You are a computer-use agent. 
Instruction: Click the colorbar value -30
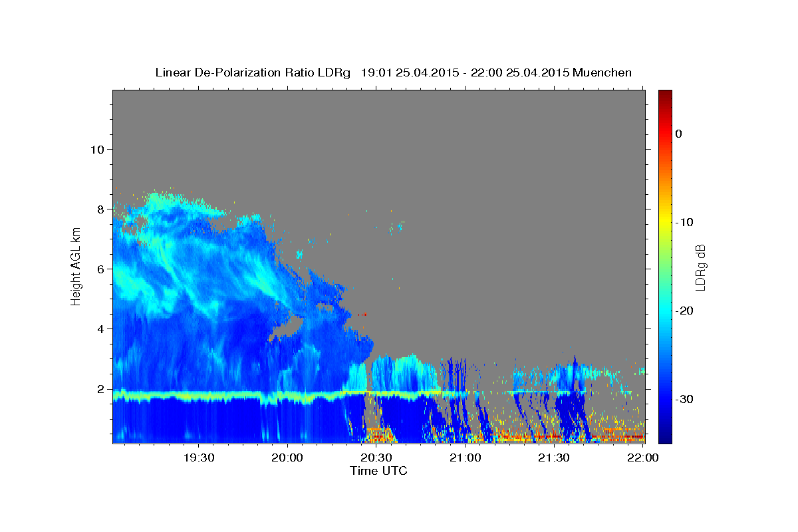tap(685, 399)
